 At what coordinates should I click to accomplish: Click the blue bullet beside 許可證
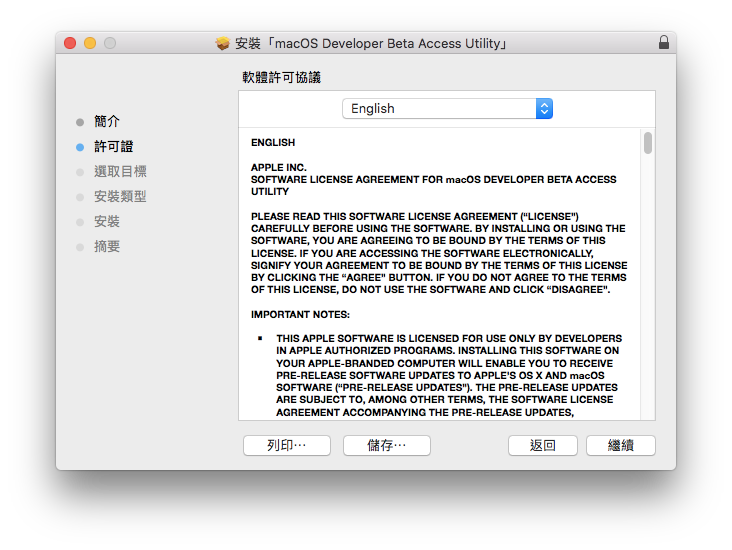pos(80,147)
